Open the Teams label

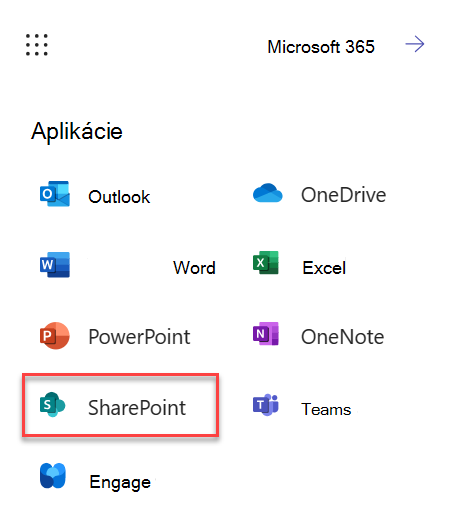(x=326, y=409)
